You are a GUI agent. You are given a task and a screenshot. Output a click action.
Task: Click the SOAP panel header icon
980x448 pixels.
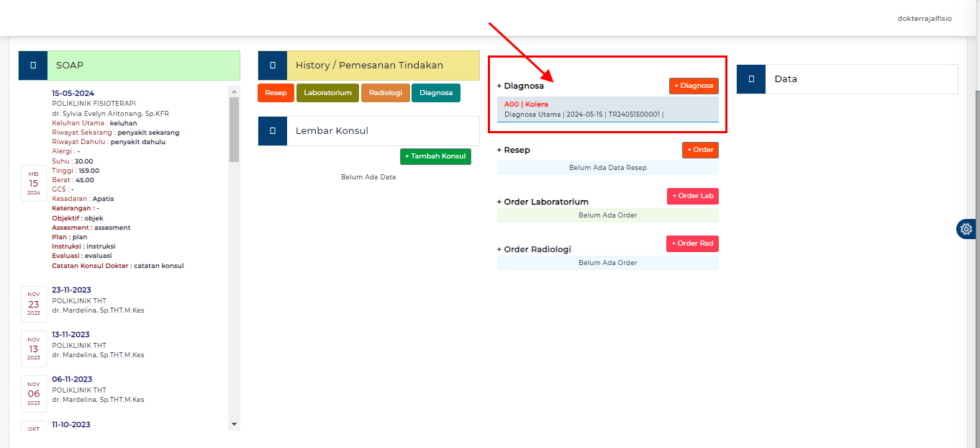tap(33, 66)
